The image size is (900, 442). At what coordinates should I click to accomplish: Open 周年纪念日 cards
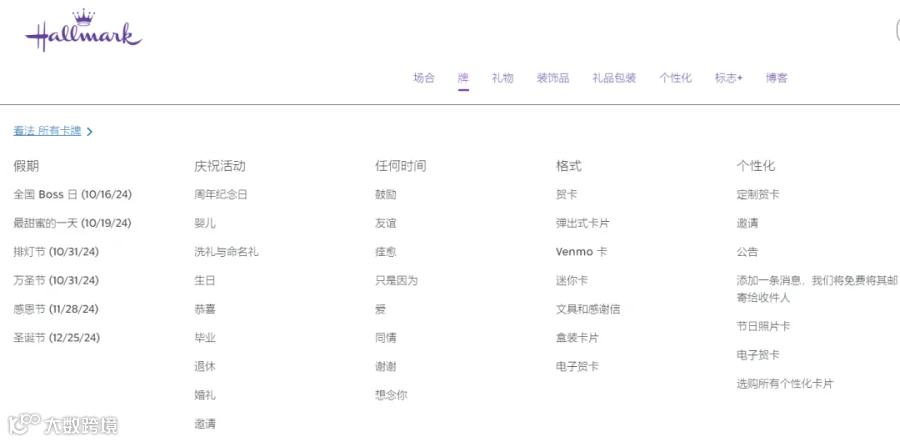pos(221,195)
